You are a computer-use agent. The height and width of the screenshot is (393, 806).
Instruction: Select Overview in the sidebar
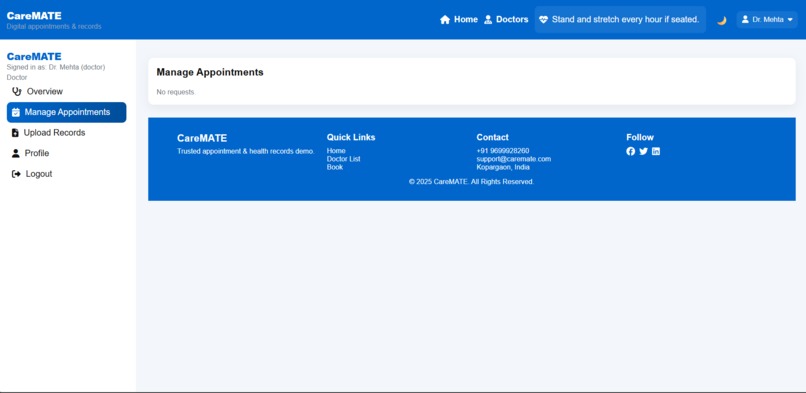coord(66,91)
